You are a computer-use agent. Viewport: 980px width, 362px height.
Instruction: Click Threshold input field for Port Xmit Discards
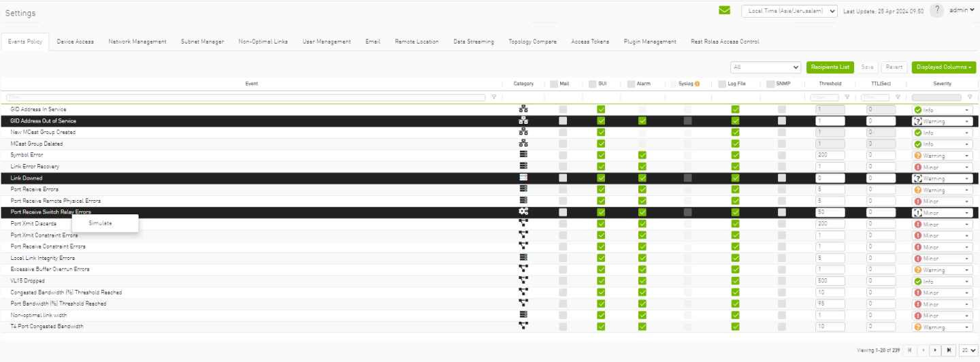[x=830, y=224]
